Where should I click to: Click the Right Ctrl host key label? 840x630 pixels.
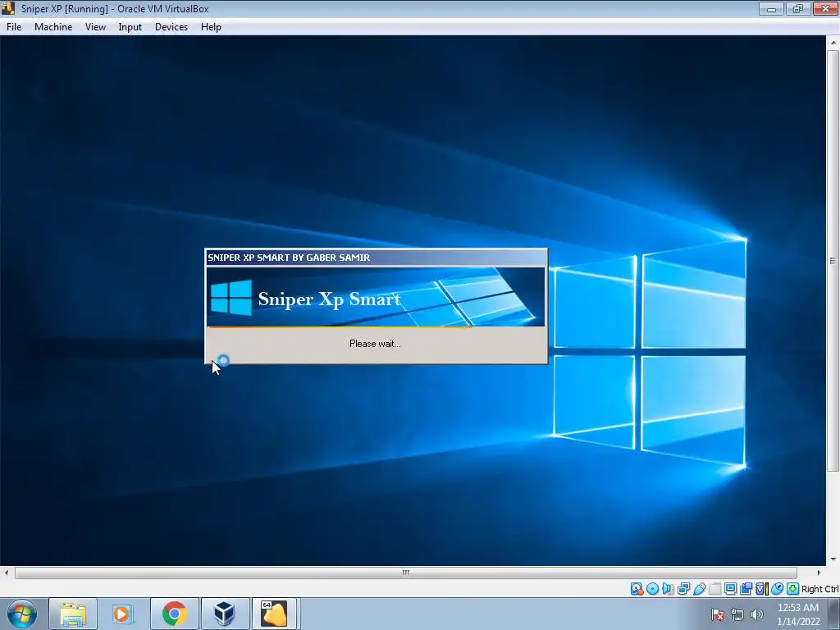(819, 589)
